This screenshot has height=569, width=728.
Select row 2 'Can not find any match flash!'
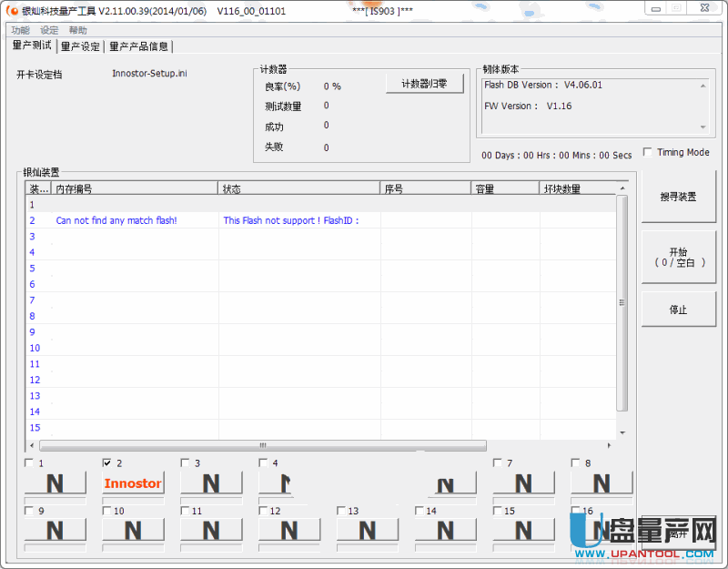(116, 220)
